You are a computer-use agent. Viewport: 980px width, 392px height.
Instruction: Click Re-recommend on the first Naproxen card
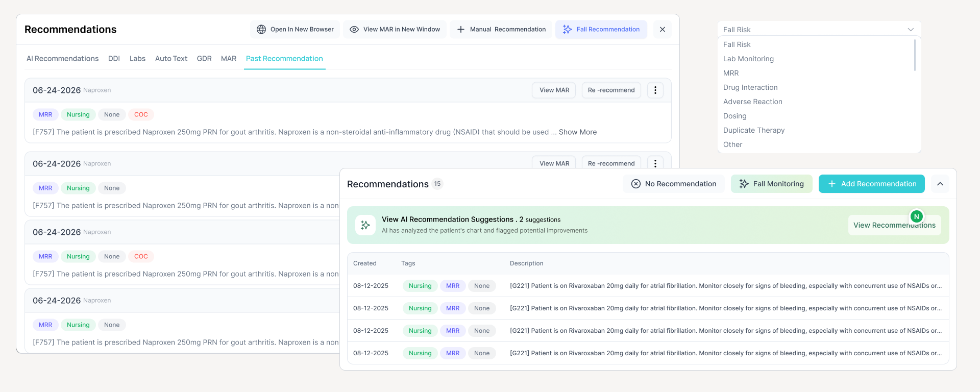tap(611, 90)
